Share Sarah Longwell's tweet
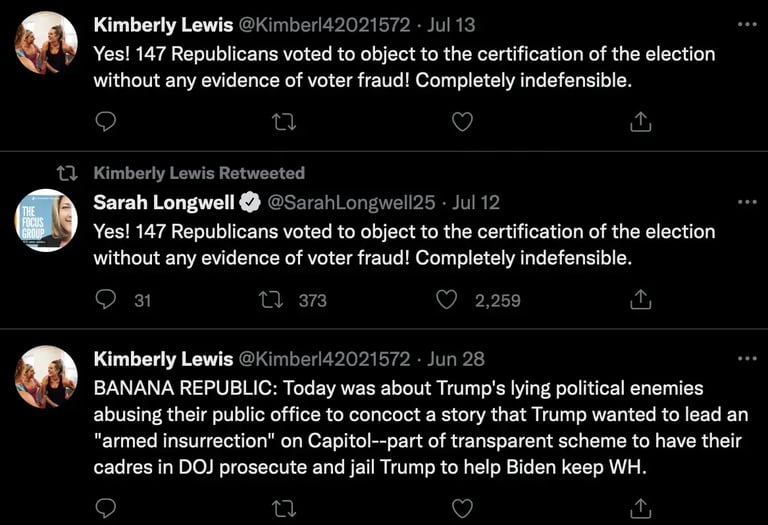The width and height of the screenshot is (768, 525). (641, 299)
